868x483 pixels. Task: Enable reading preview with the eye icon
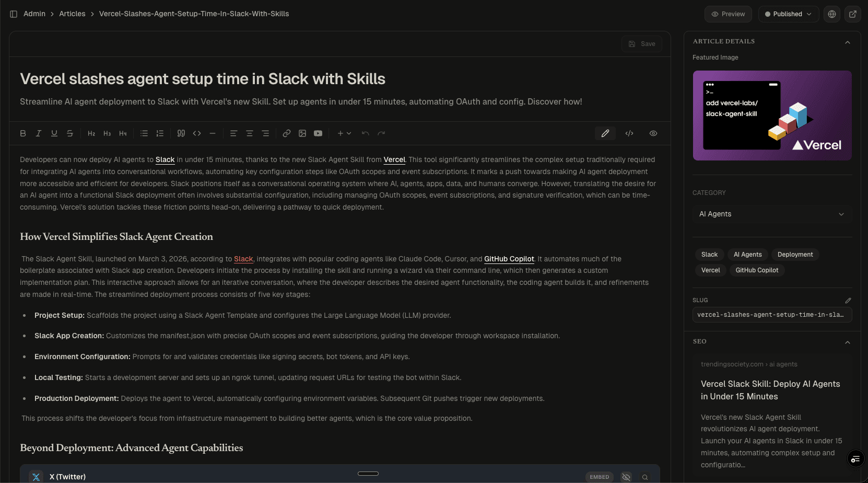pyautogui.click(x=653, y=133)
